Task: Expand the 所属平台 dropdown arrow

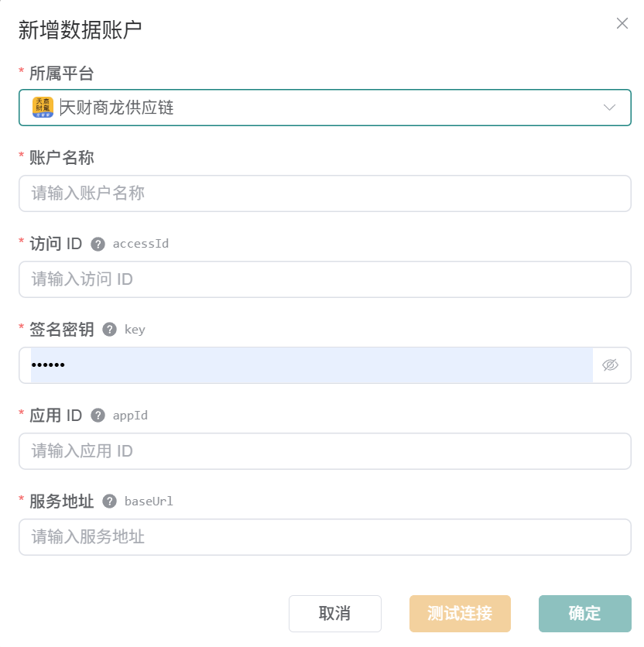Action: [x=609, y=108]
